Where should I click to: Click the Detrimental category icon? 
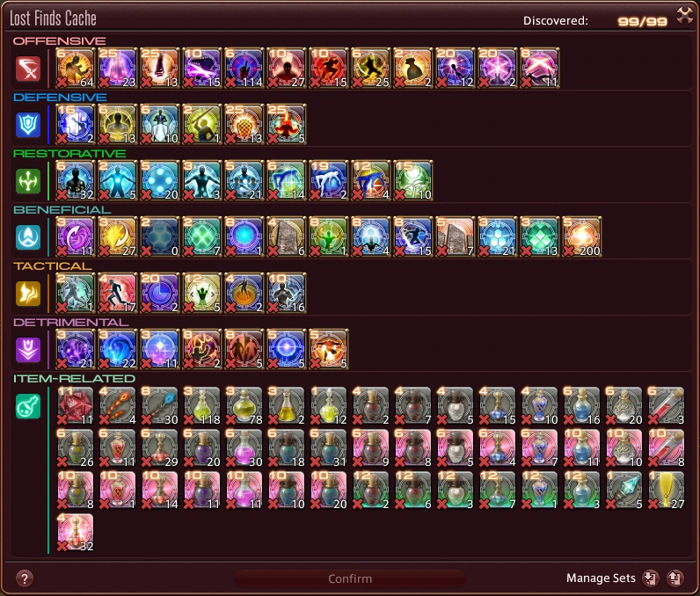(x=28, y=349)
